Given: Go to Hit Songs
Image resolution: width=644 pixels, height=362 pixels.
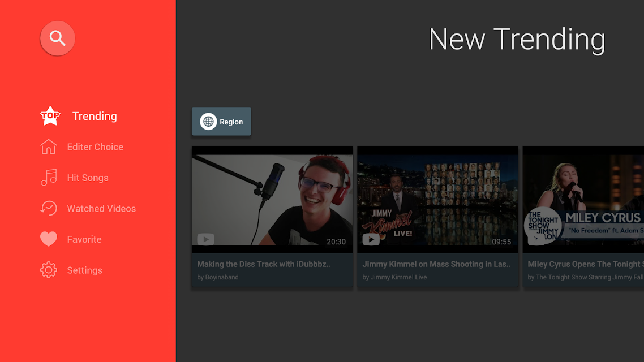Looking at the screenshot, I should tap(88, 178).
